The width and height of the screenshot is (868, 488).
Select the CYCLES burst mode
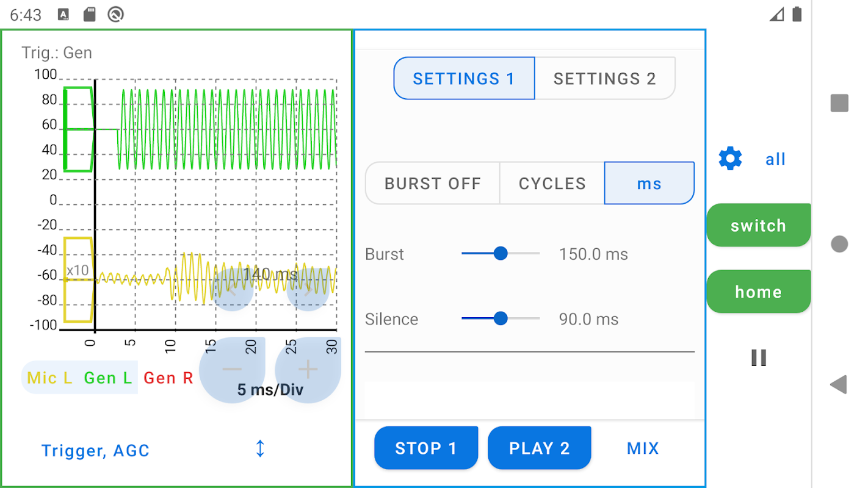tap(552, 184)
